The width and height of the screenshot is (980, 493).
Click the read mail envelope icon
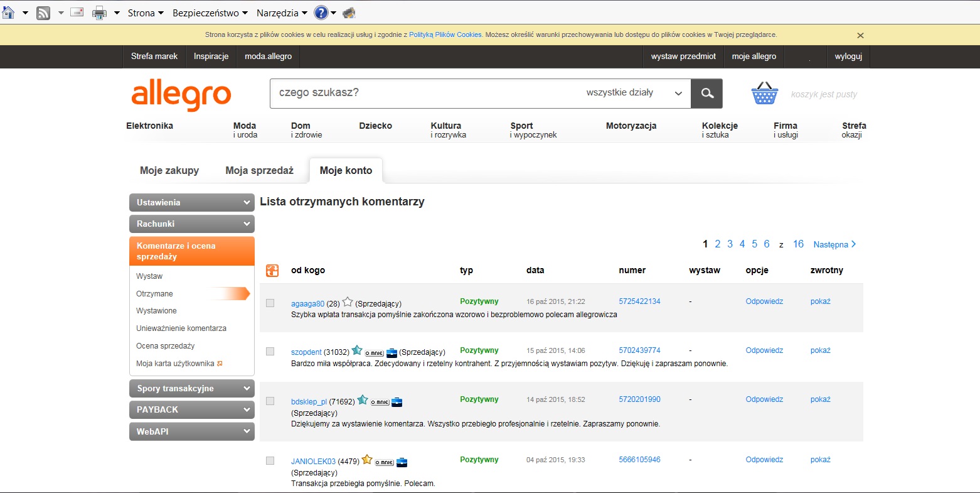pos(77,12)
